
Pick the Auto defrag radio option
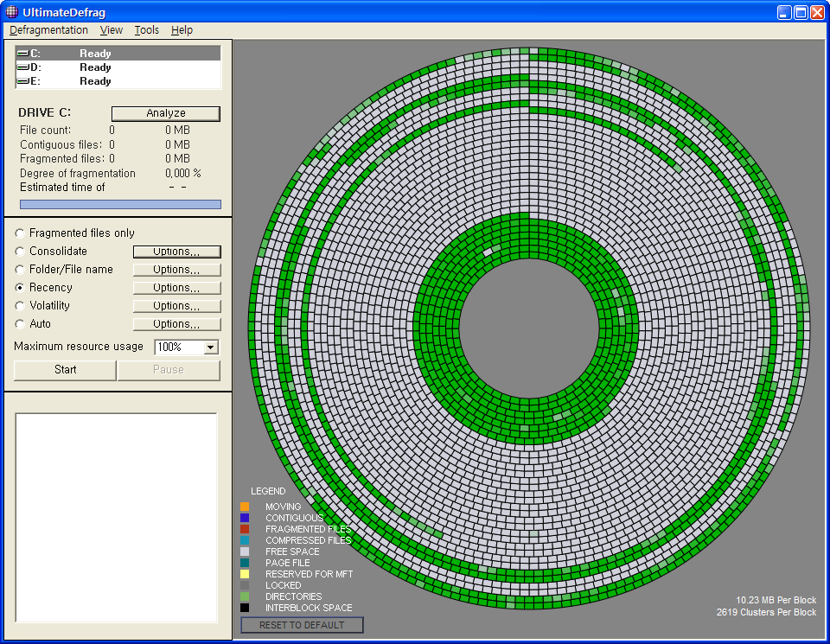(20, 324)
